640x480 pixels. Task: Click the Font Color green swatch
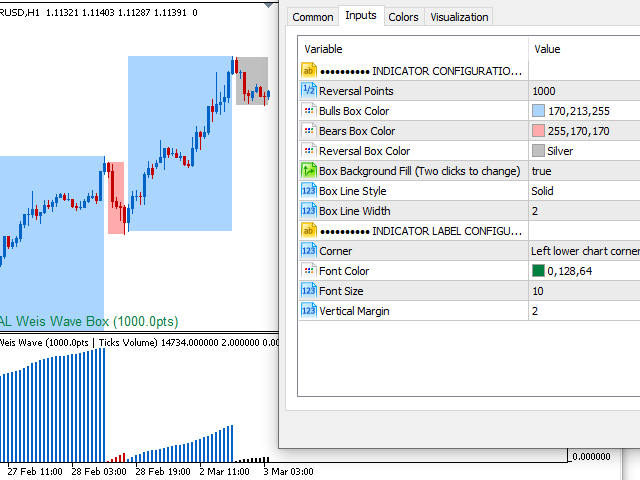click(x=539, y=271)
